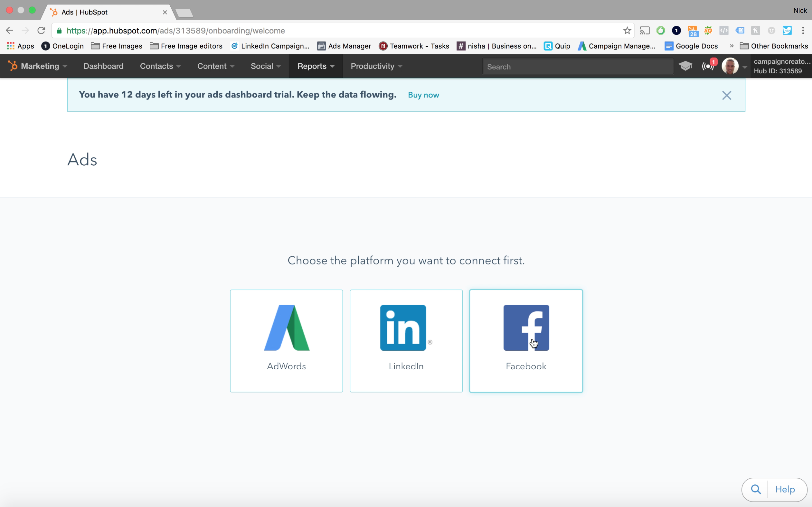812x507 pixels.
Task: Open the notifications bell with red badge
Action: 708,66
